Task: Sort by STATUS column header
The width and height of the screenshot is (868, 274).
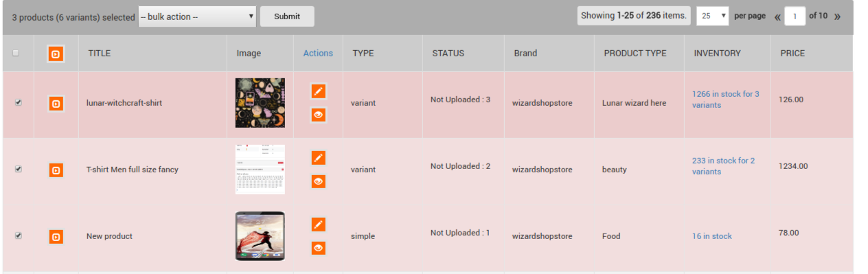Action: click(x=448, y=53)
